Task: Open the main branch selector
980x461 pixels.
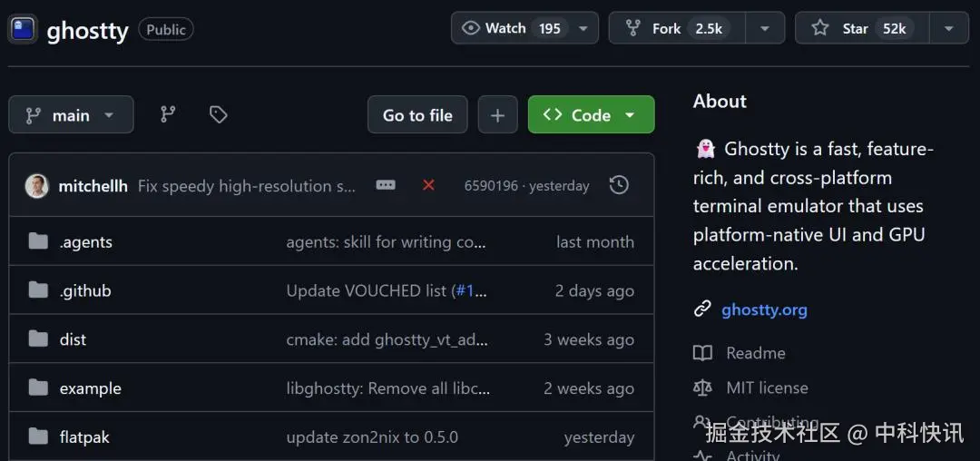Action: (x=72, y=115)
